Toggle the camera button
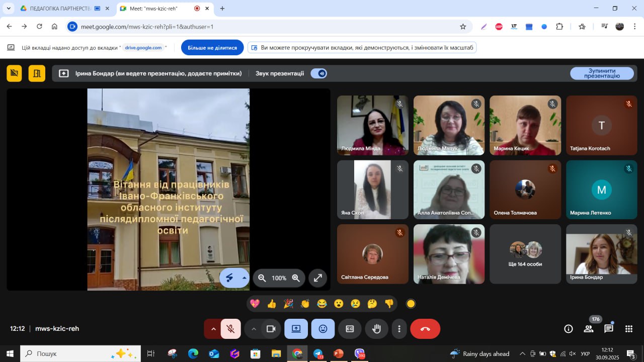Viewport: 644px width, 362px height. tap(271, 329)
